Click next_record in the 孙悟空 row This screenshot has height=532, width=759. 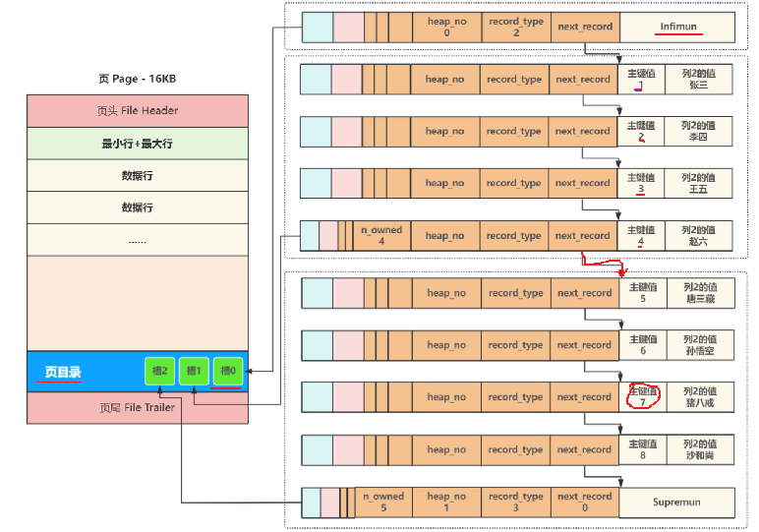(584, 345)
